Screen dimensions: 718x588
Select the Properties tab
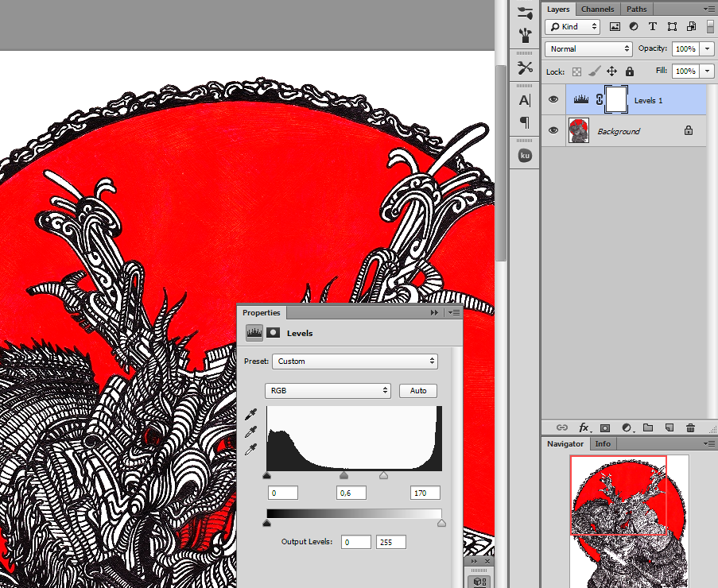pos(262,312)
